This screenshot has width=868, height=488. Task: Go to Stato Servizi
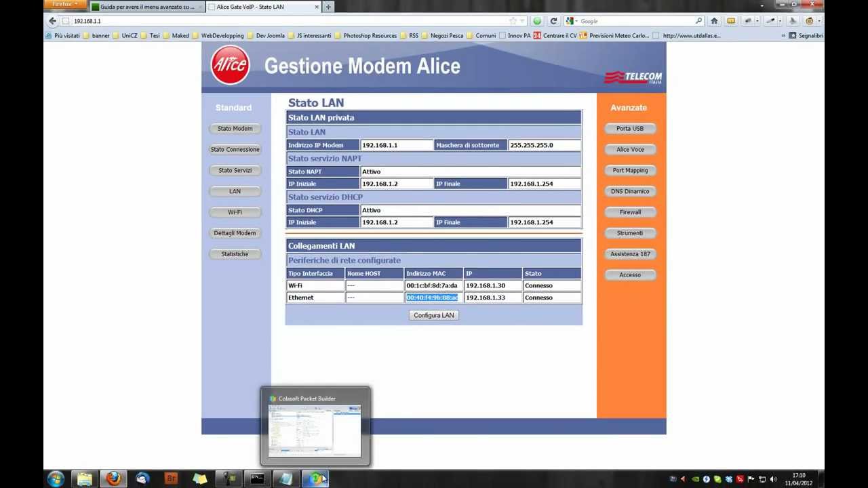(x=235, y=170)
